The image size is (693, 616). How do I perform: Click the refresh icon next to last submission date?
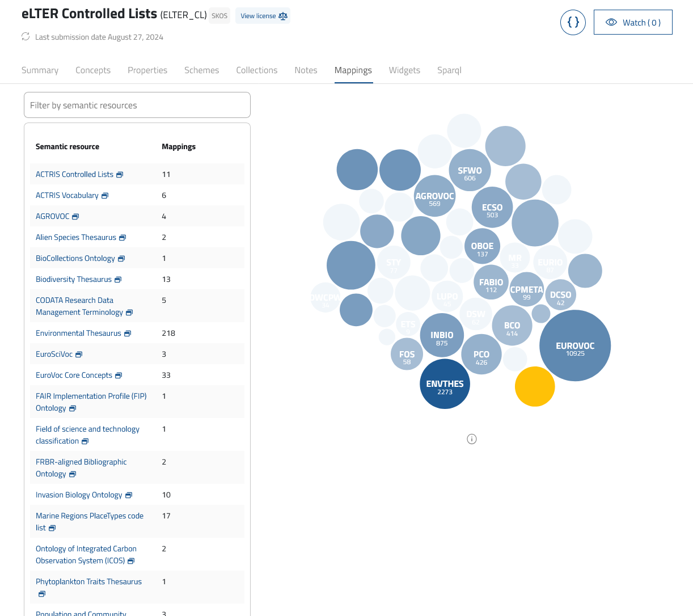25,36
